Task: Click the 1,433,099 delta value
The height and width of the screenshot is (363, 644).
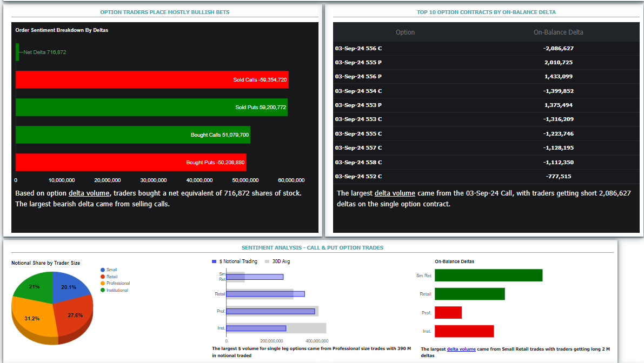Action: pyautogui.click(x=558, y=76)
